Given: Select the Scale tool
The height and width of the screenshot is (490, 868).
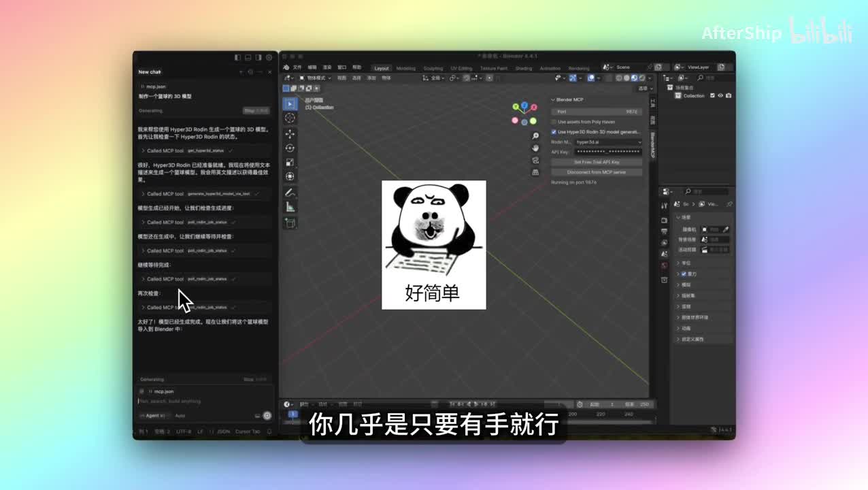Looking at the screenshot, I should [x=290, y=162].
